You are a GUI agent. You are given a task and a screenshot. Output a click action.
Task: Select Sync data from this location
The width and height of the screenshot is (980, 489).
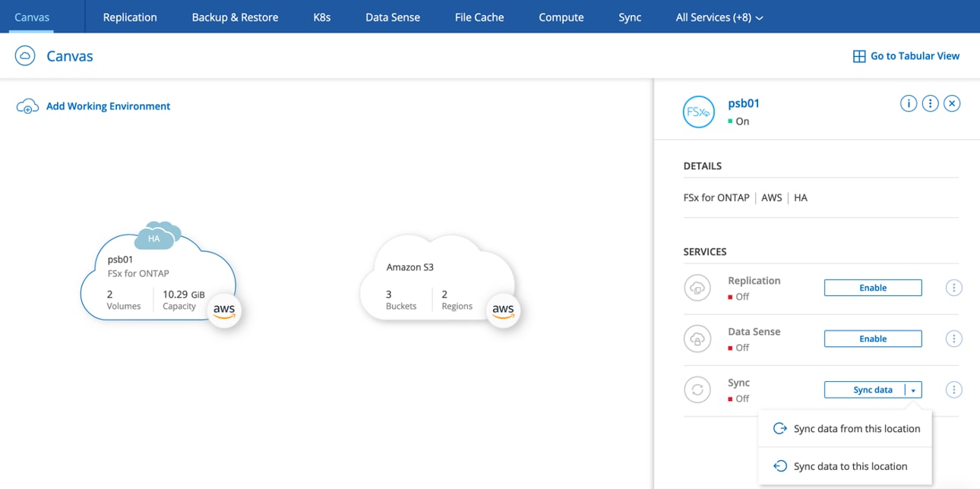(x=856, y=429)
